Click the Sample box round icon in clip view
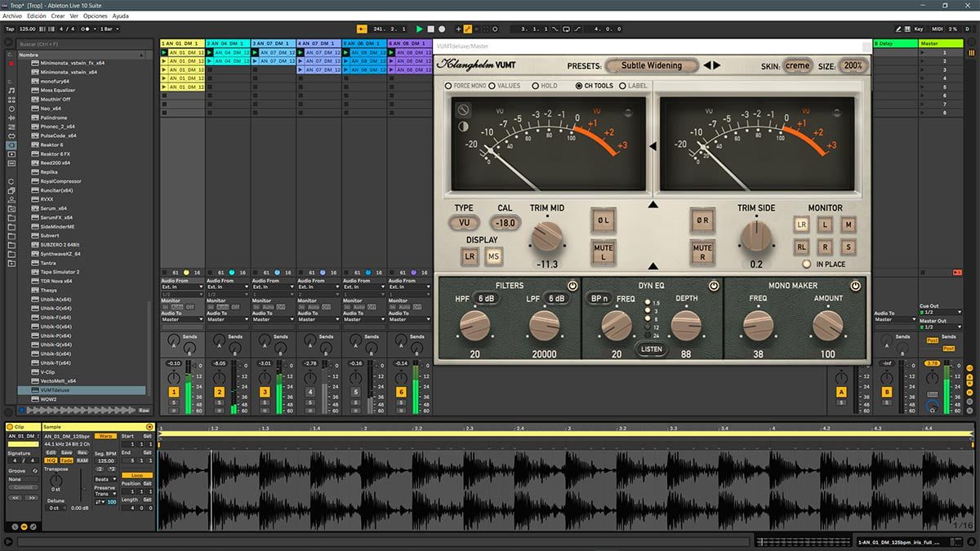This screenshot has width=980, height=551. 149,427
